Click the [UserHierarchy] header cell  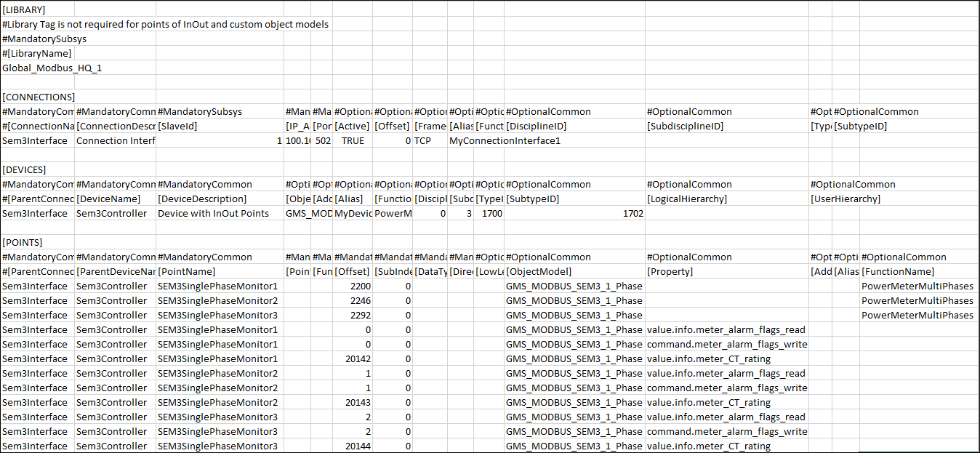pos(845,199)
